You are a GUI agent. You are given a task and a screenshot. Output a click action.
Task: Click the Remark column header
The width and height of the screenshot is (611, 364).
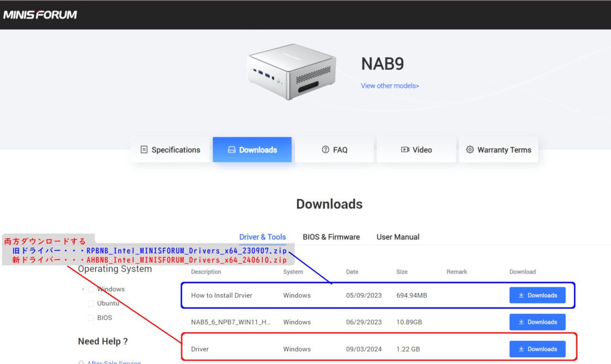[457, 272]
